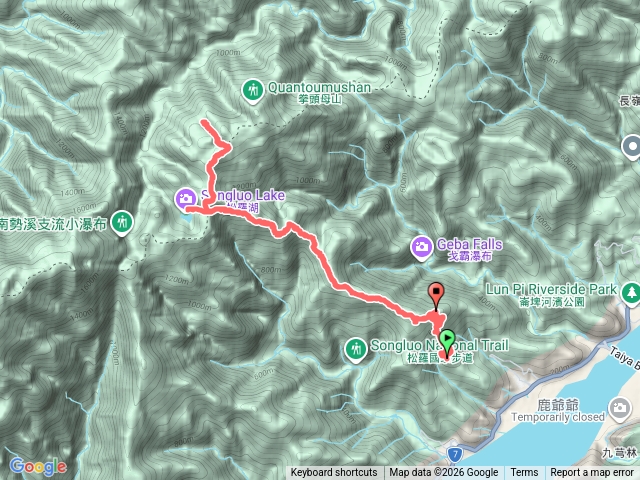This screenshot has width=640, height=480.
Task: Click the Quantoumushan place name label
Action: tap(319, 87)
